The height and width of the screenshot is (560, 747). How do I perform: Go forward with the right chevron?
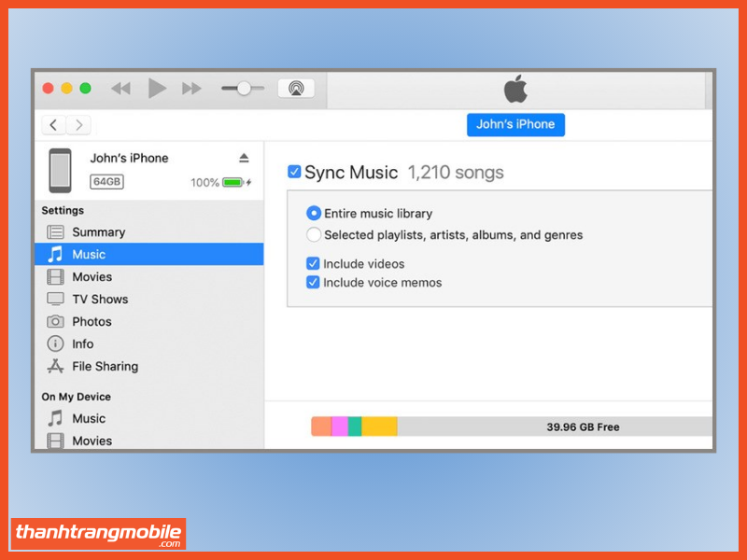click(78, 125)
